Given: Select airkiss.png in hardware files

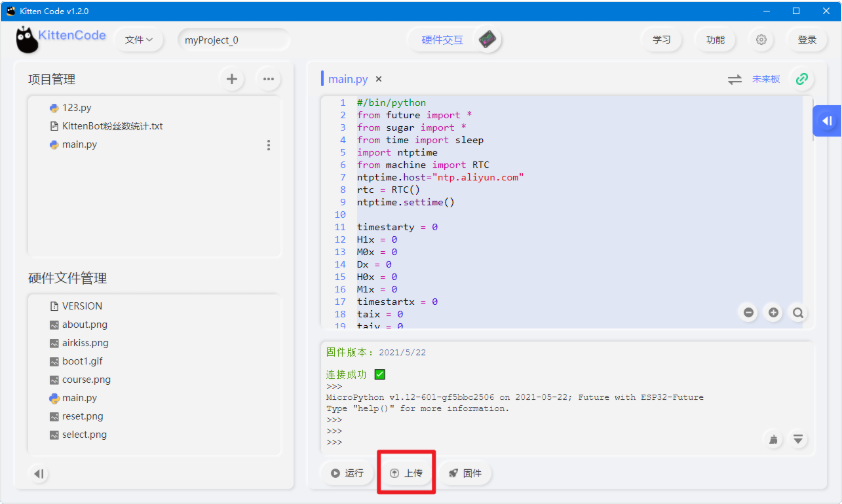Looking at the screenshot, I should (x=79, y=342).
